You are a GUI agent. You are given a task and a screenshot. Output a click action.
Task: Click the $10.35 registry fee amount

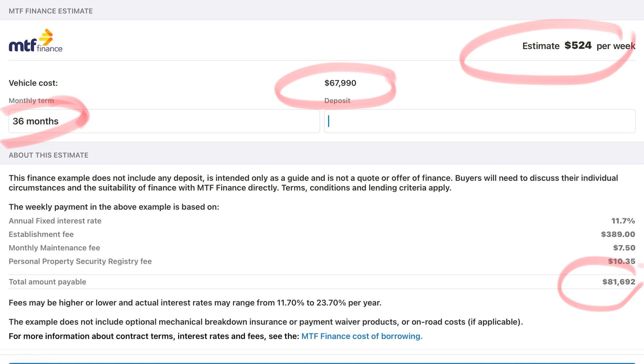(621, 262)
